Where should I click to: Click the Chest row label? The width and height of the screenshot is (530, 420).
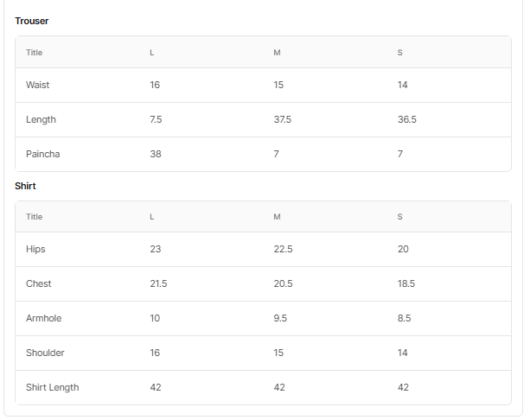(39, 283)
